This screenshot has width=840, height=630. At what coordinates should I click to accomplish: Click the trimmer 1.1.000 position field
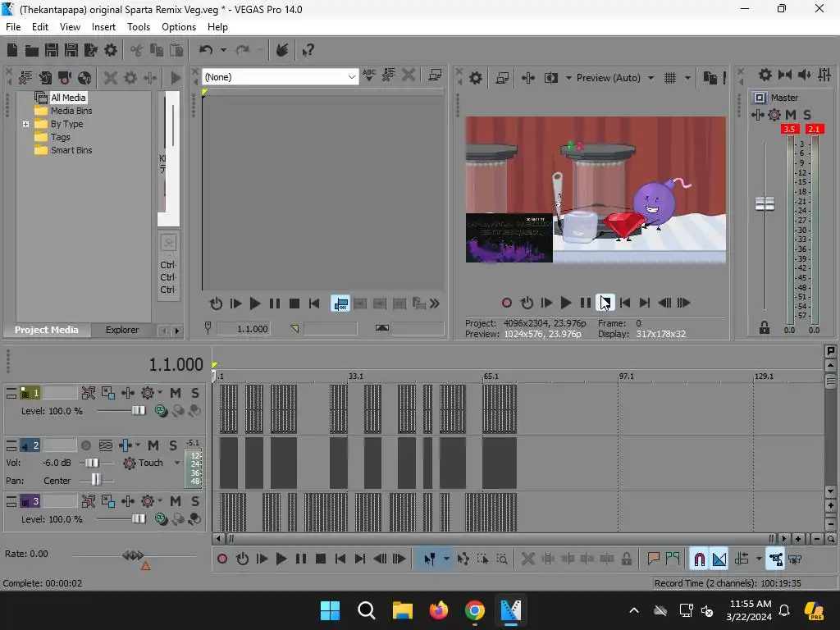pyautogui.click(x=243, y=329)
